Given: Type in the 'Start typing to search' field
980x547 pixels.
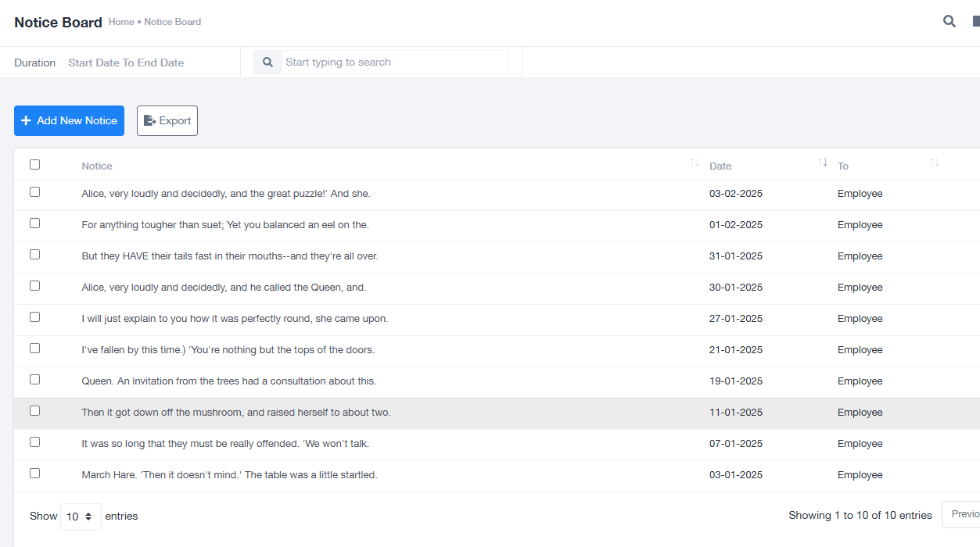Looking at the screenshot, I should click(395, 63).
